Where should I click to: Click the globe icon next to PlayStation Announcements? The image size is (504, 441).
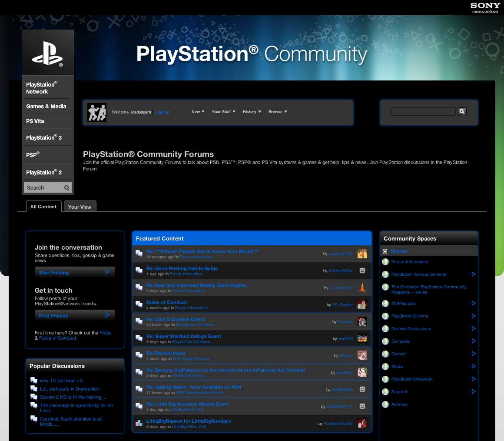click(x=385, y=274)
